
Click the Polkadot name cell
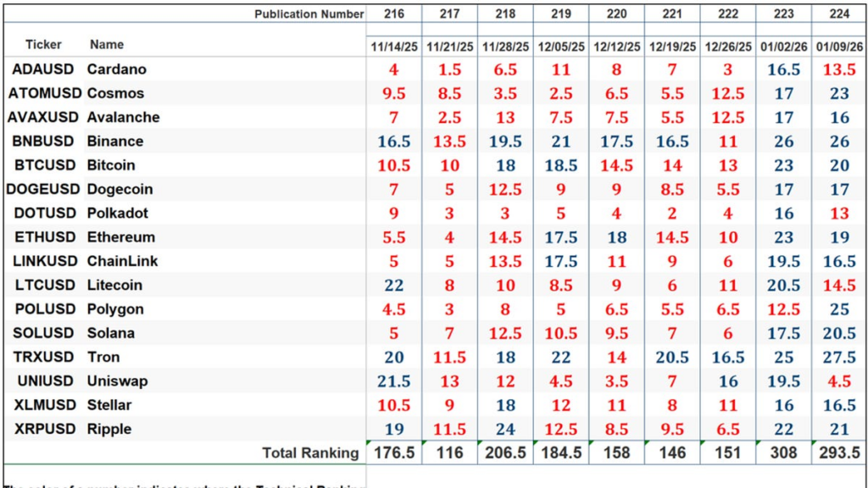click(117, 213)
